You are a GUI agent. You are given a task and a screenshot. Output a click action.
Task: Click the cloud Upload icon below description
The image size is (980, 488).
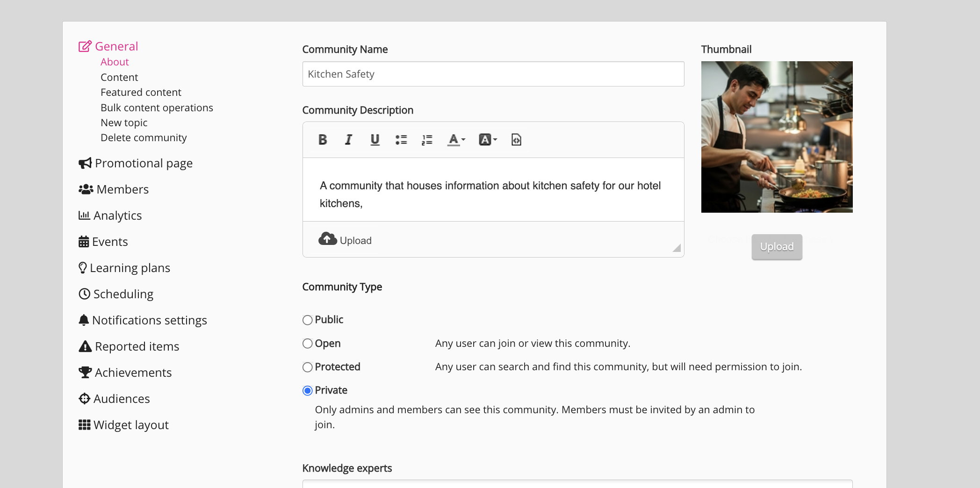coord(328,239)
